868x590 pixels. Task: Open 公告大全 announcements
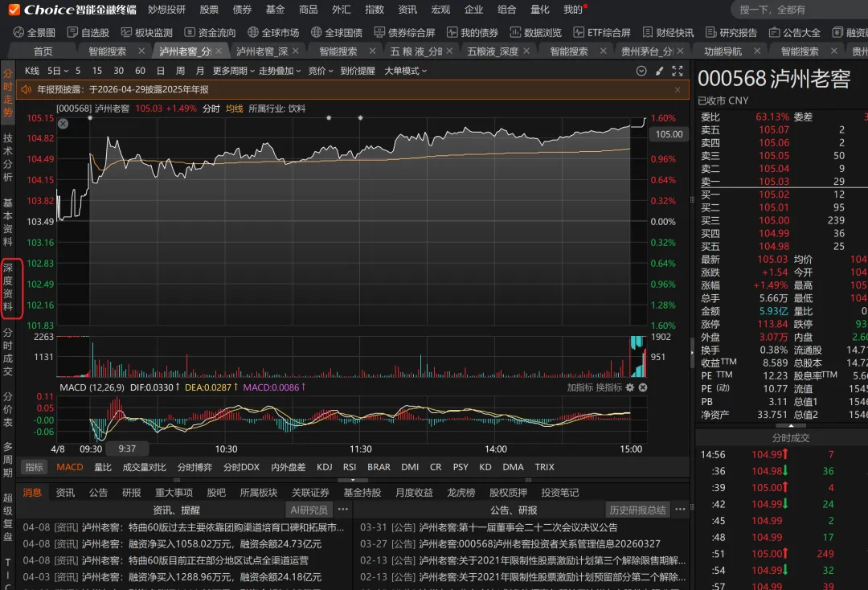[x=795, y=33]
